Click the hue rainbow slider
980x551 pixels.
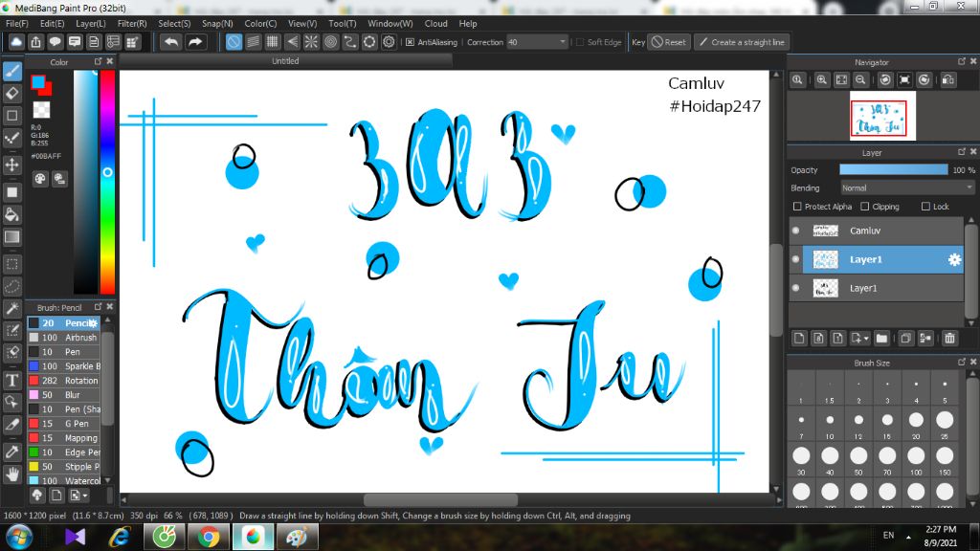pos(107,182)
